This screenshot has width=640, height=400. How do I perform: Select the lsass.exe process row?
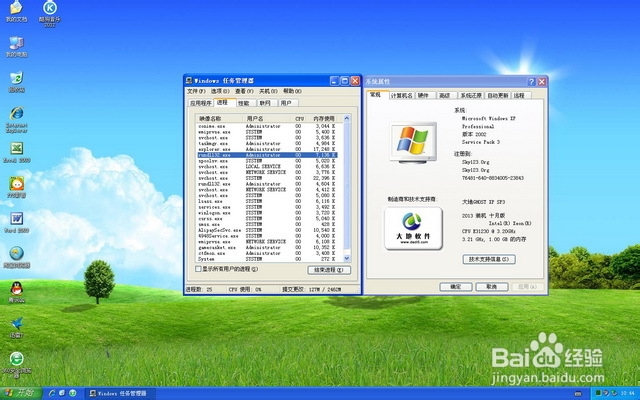(267, 201)
